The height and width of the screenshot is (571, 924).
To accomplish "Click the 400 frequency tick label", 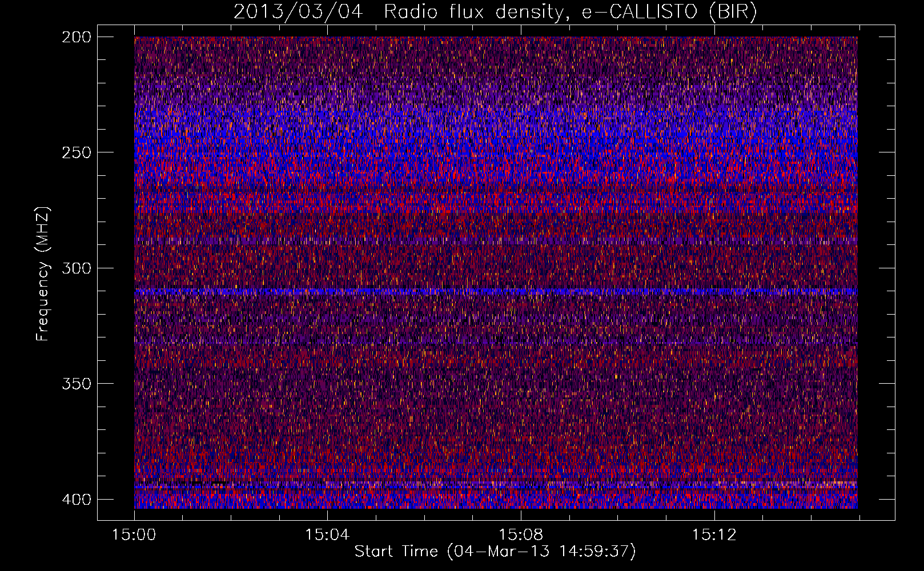I will click(x=76, y=499).
